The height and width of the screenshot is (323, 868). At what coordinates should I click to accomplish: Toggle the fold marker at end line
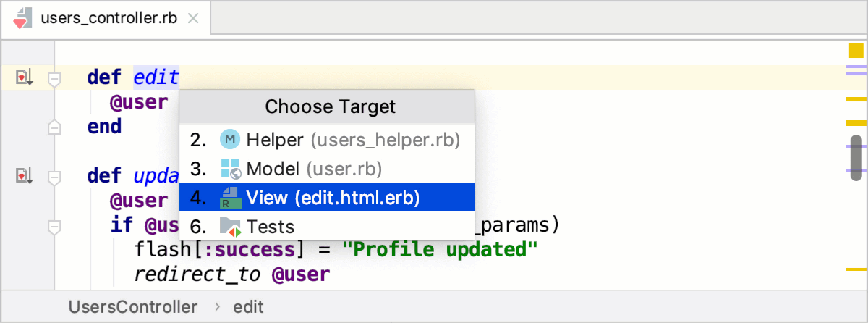pyautogui.click(x=54, y=127)
